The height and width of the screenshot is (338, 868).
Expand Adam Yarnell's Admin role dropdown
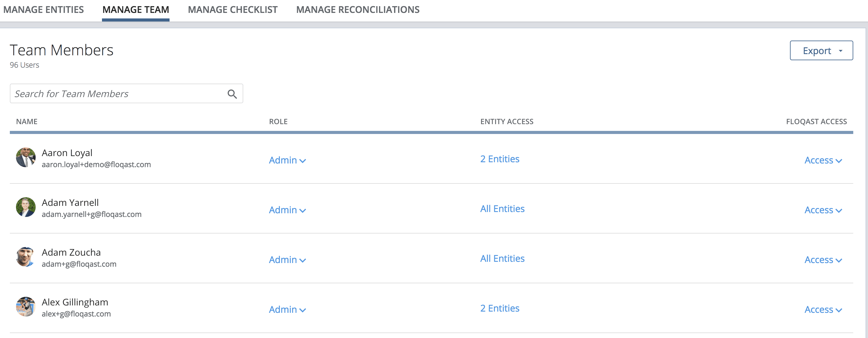coord(287,210)
